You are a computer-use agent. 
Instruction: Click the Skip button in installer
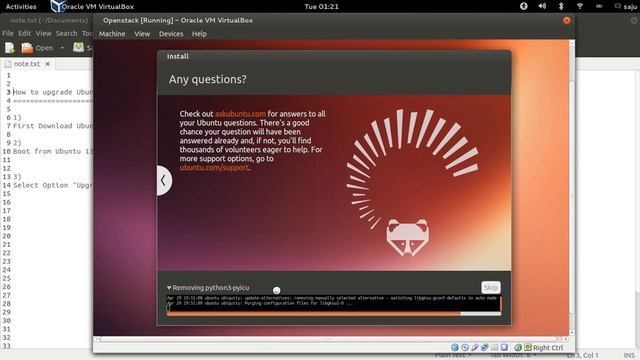pyautogui.click(x=491, y=287)
